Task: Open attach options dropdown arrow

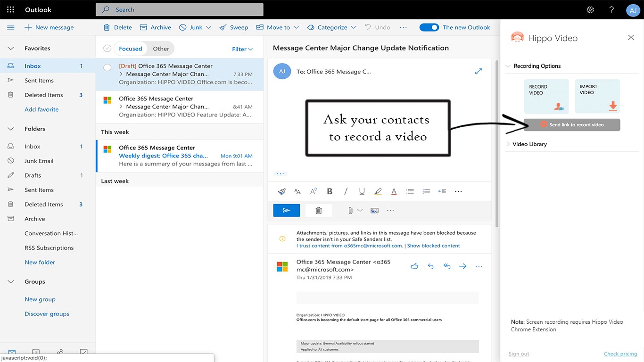Action: click(x=360, y=211)
